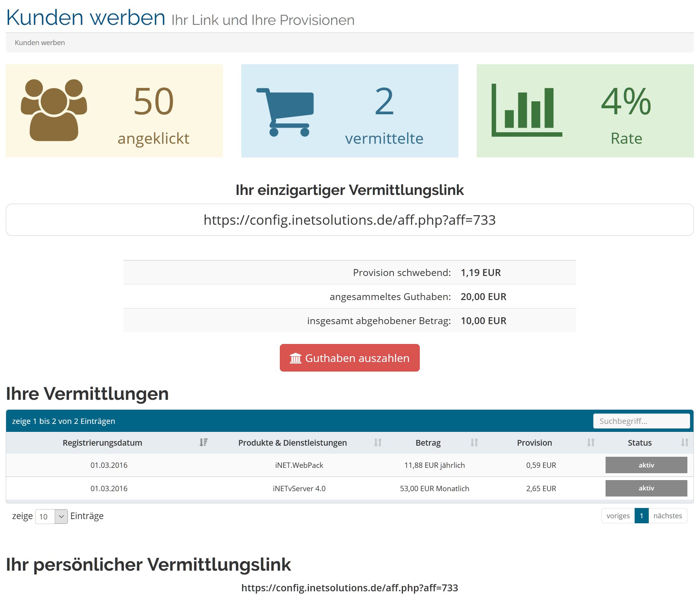Sort by Registrierungsdatum sort icon
Viewport: 700px width, 602px height.
(203, 443)
